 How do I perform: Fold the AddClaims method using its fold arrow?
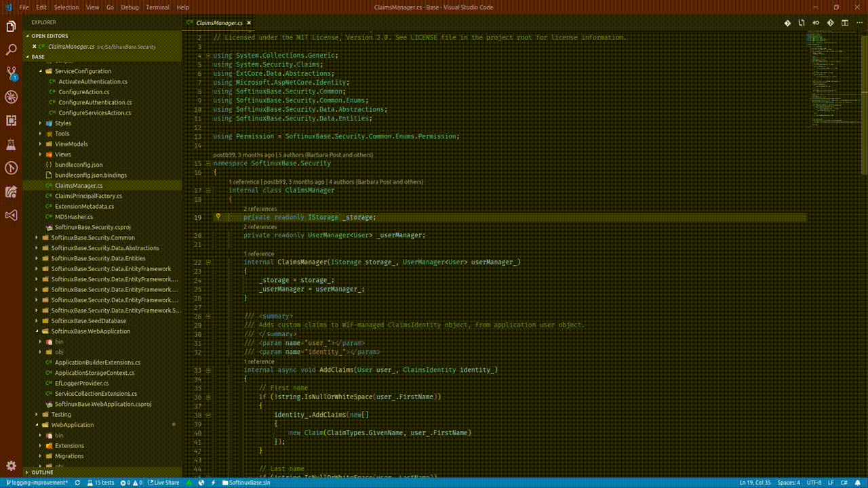208,370
